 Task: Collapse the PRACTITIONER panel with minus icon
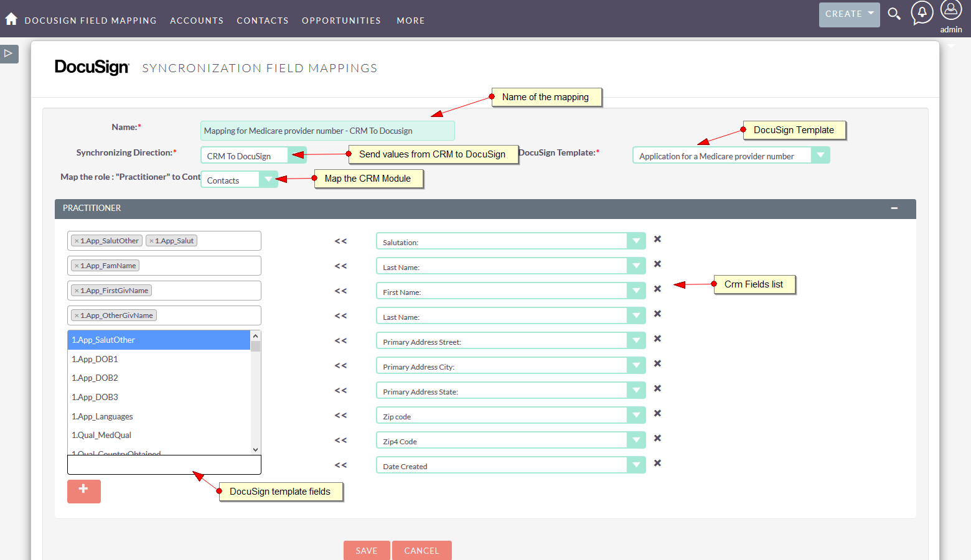894,208
